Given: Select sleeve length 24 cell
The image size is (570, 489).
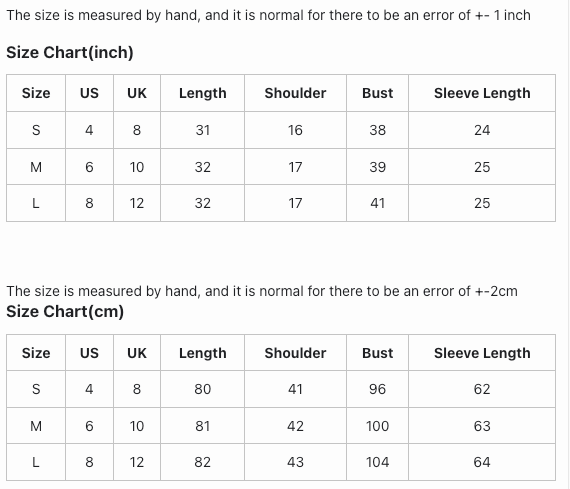Looking at the screenshot, I should pos(482,130).
